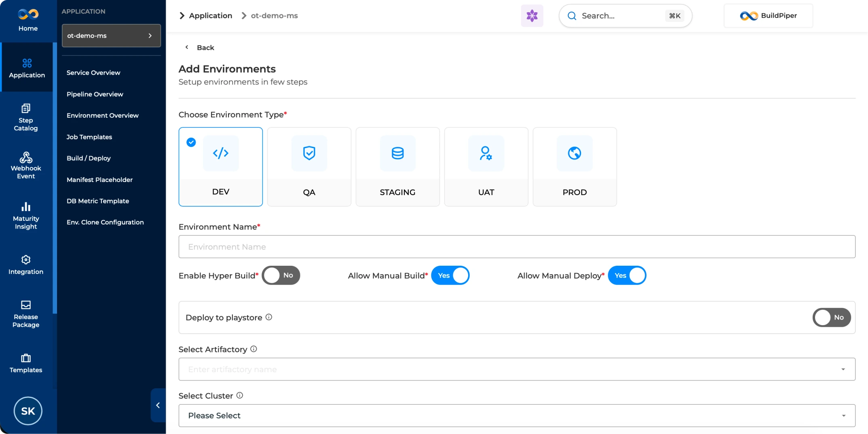Viewport: 868px width, 434px height.
Task: Open Maturity Insight section
Action: point(26,216)
